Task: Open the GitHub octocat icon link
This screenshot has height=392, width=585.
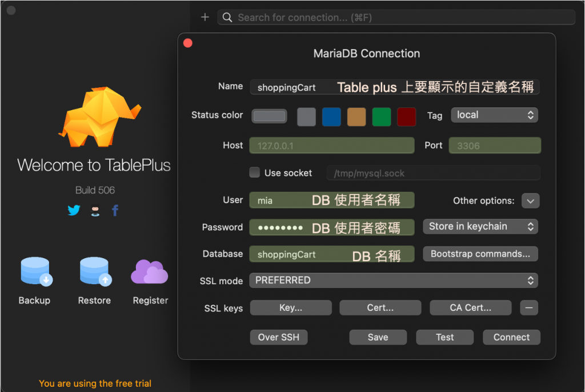Action: 95,211
